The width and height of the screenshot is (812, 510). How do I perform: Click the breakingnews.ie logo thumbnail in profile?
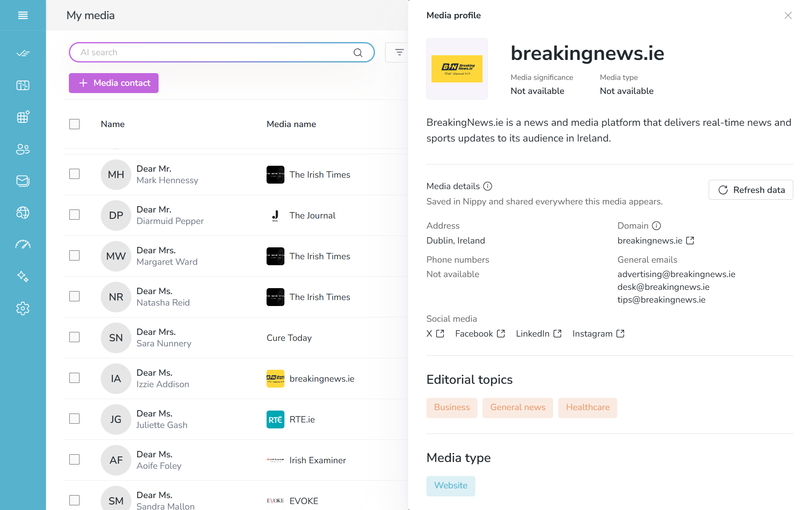pos(457,69)
